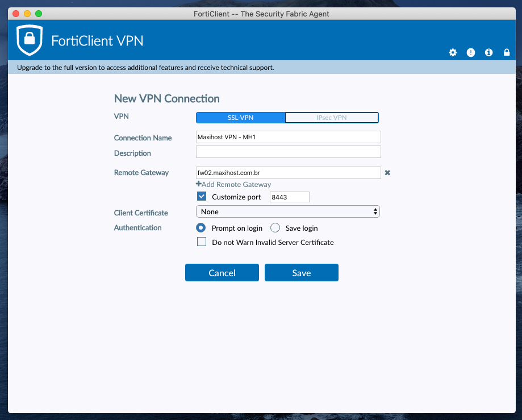Save the VPN connection
Image resolution: width=522 pixels, height=420 pixels.
(x=302, y=273)
